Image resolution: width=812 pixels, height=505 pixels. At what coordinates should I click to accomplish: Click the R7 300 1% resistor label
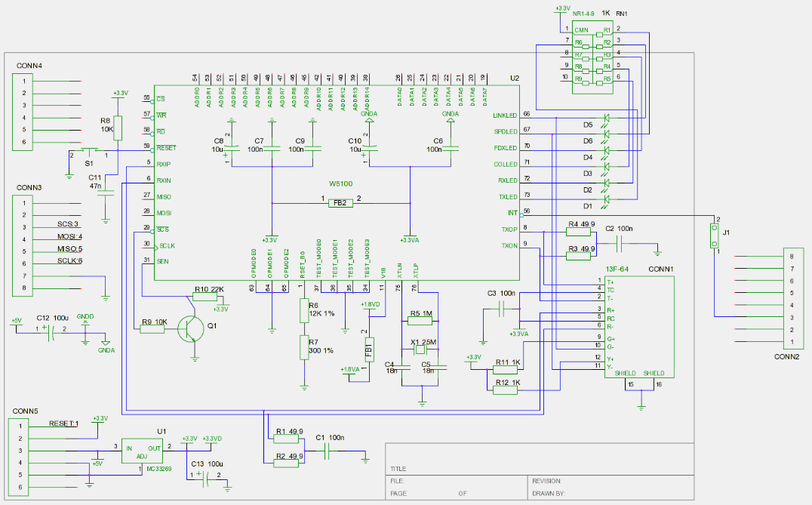[x=321, y=346]
